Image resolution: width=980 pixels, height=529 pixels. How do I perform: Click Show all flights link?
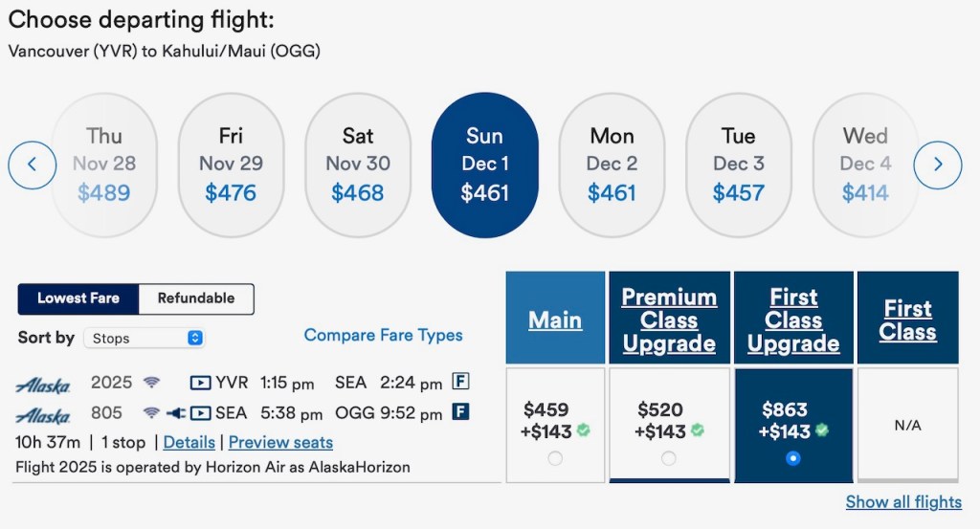click(x=903, y=502)
